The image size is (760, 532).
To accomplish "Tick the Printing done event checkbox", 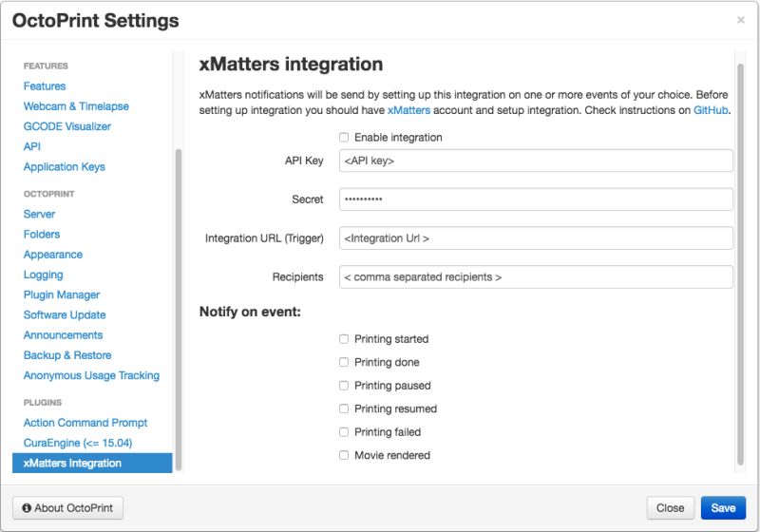I will pyautogui.click(x=344, y=362).
